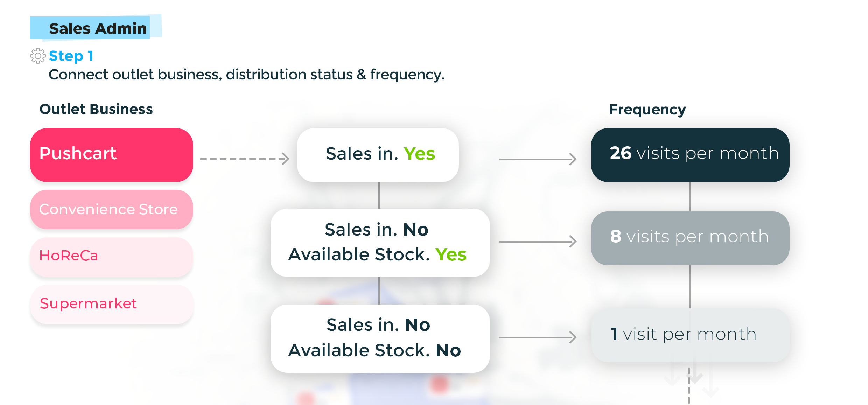Choose the 8 visits per month frequency
The image size is (868, 405).
(690, 238)
